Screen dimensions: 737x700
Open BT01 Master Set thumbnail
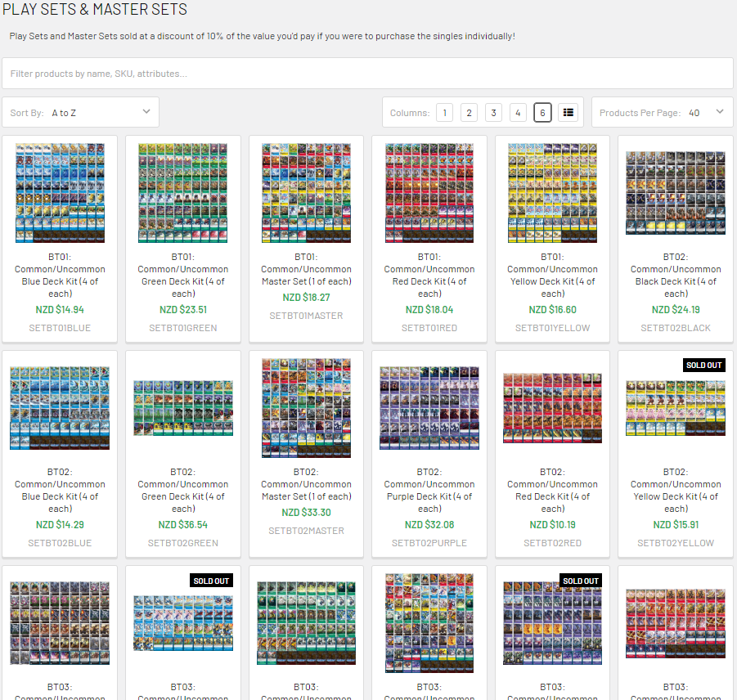coord(306,193)
